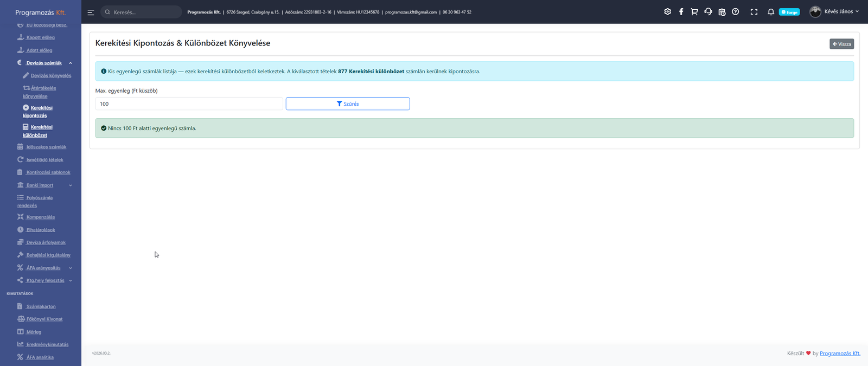Screen dimensions: 868x366
Task: Click the Programozás Kft. sidebar logo
Action: [40, 12]
